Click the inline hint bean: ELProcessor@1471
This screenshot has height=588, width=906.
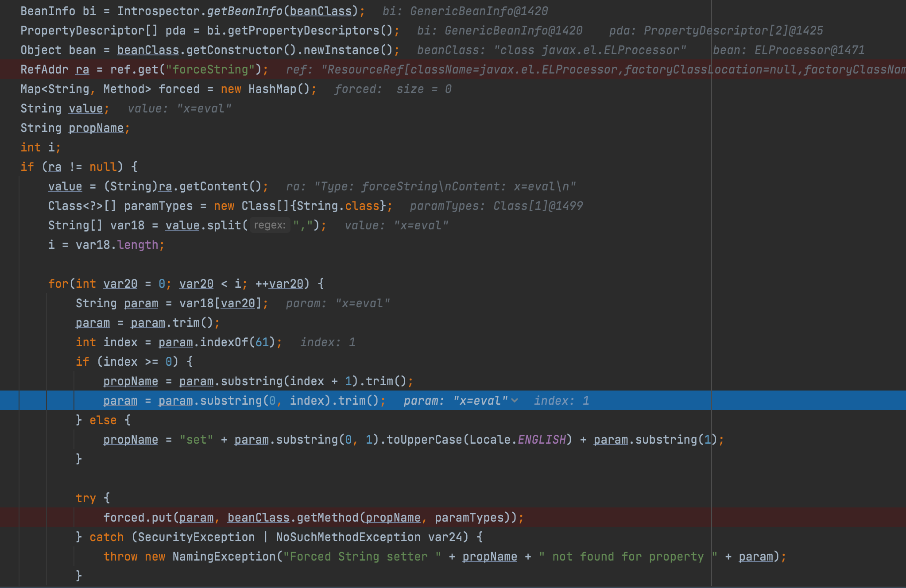(x=788, y=50)
